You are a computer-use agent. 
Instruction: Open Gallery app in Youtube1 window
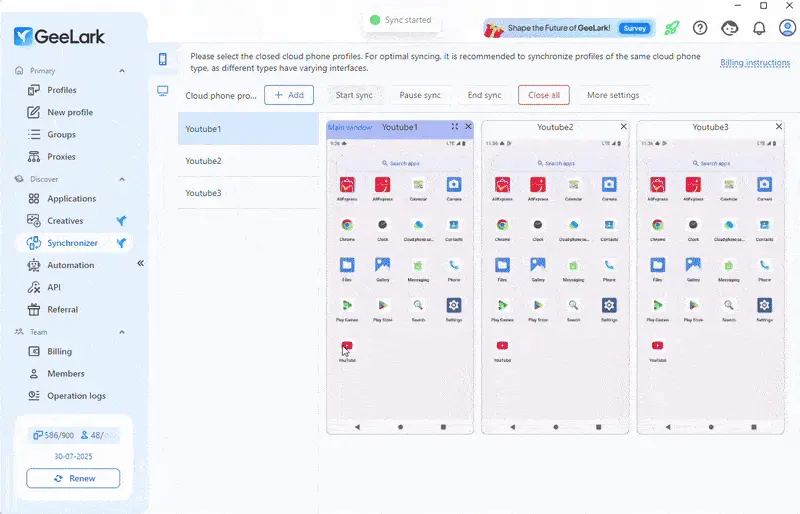click(x=383, y=269)
